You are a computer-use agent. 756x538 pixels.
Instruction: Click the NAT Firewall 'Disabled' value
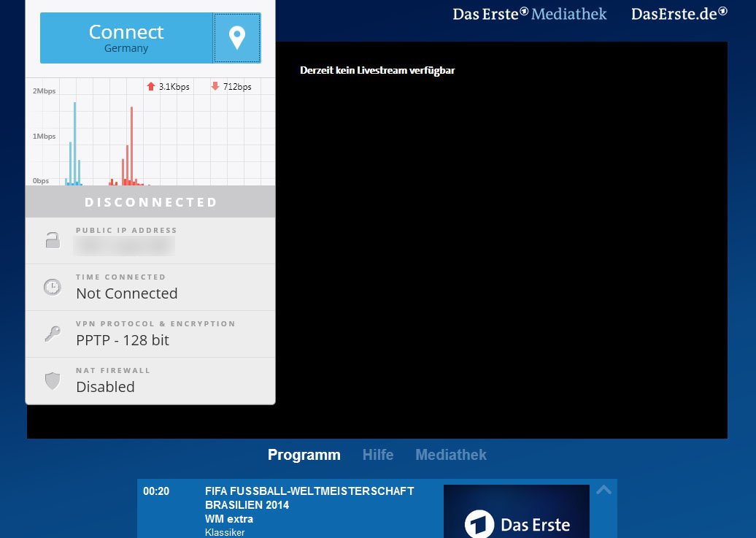(105, 387)
